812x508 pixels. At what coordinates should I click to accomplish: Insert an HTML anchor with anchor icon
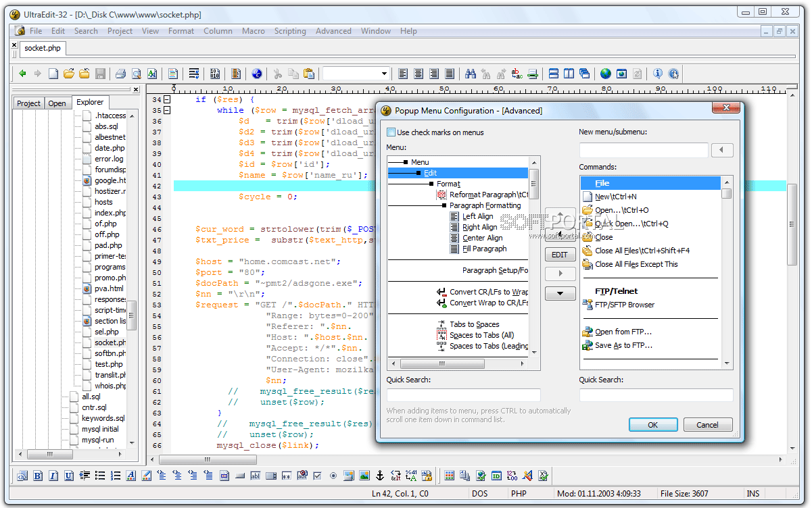coord(380,476)
